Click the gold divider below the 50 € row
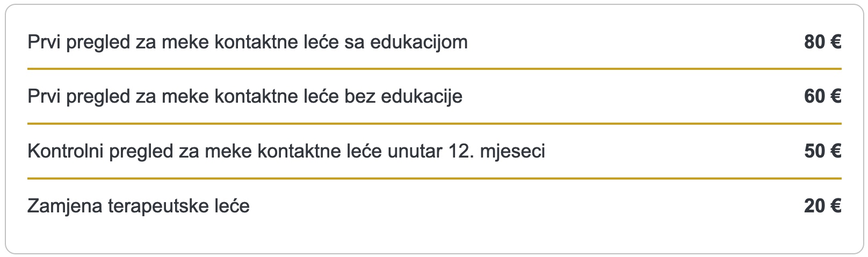Viewport: 868px width, 257px height. click(x=434, y=179)
